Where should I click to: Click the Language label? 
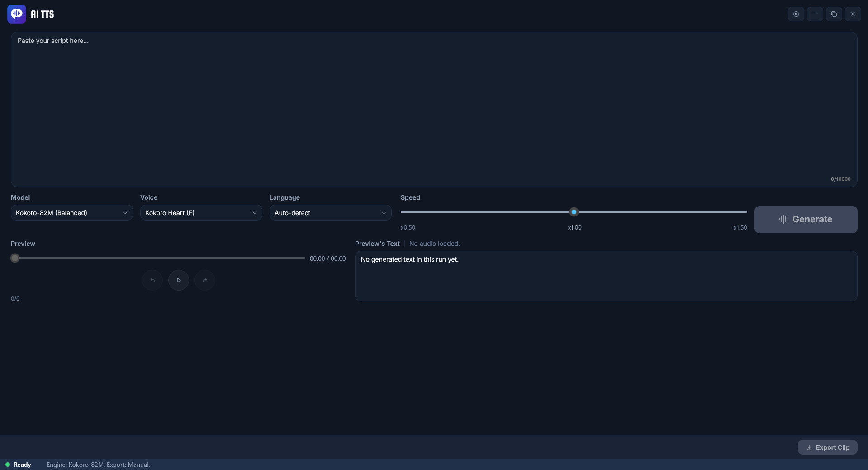[x=285, y=197]
